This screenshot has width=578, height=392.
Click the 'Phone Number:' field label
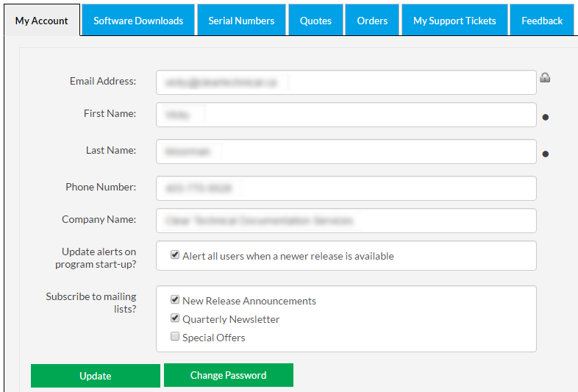click(x=101, y=187)
